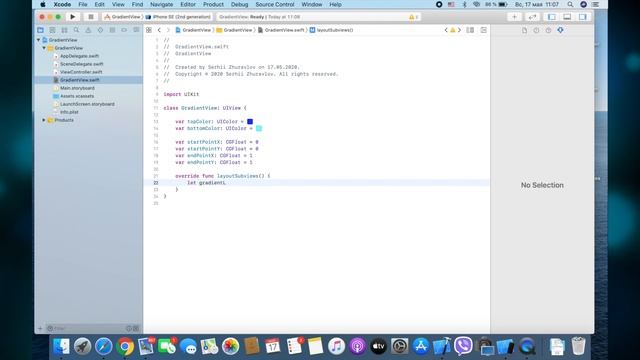This screenshot has width=640, height=360.
Task: Open the Report navigator tab
Action: pyautogui.click(x=136, y=30)
